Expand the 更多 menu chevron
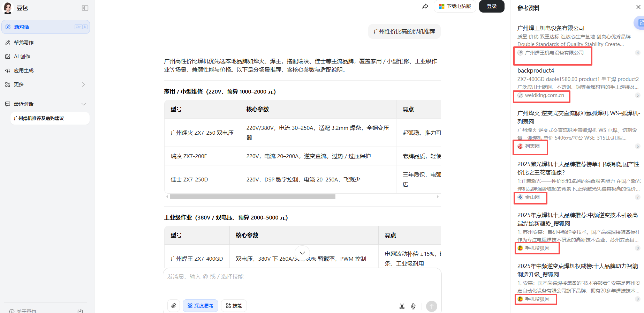The width and height of the screenshot is (644, 313). pos(83,84)
